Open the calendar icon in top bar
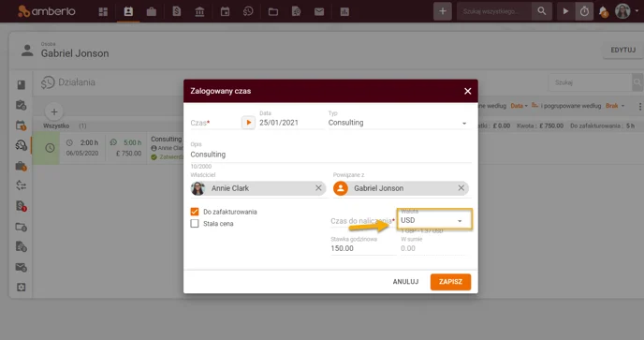 click(225, 11)
